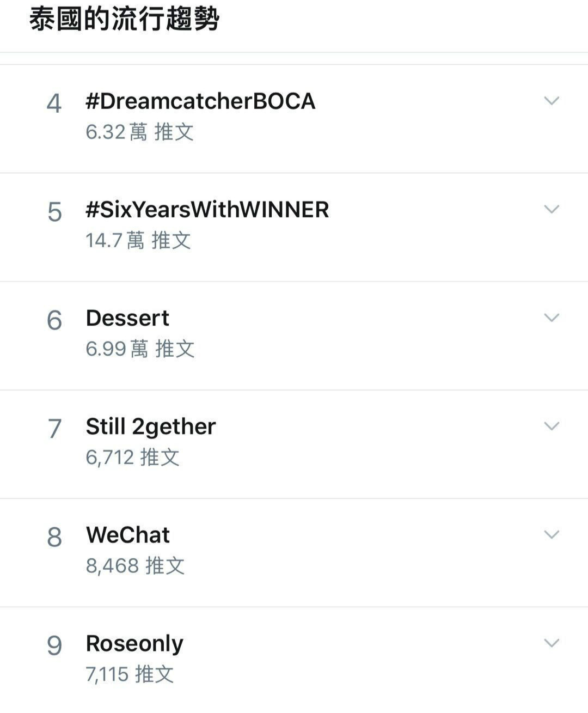Click the 7,115 推文 count under Roseonly

(130, 674)
